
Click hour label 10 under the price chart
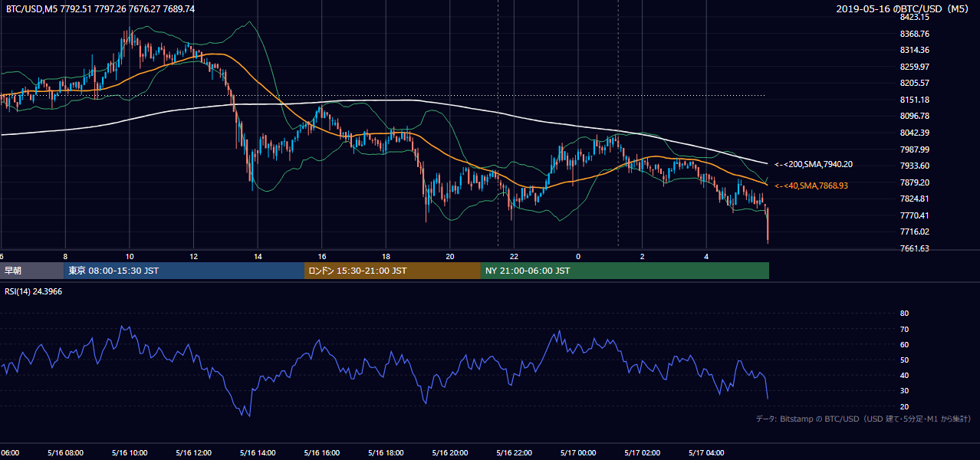[130, 256]
